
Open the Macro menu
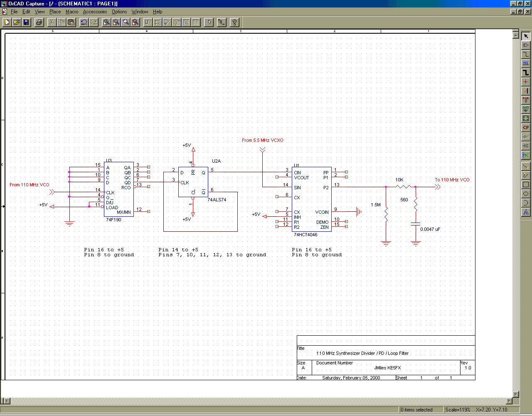click(72, 12)
